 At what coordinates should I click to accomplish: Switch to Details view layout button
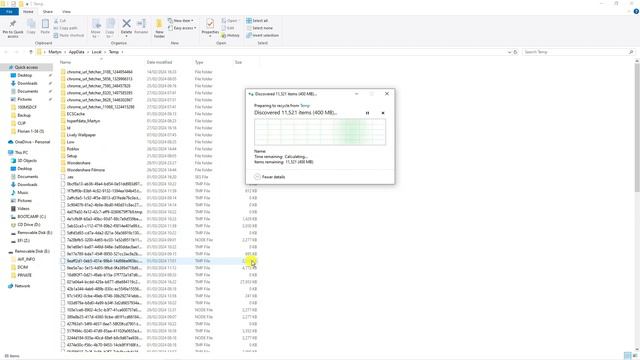coord(627,356)
